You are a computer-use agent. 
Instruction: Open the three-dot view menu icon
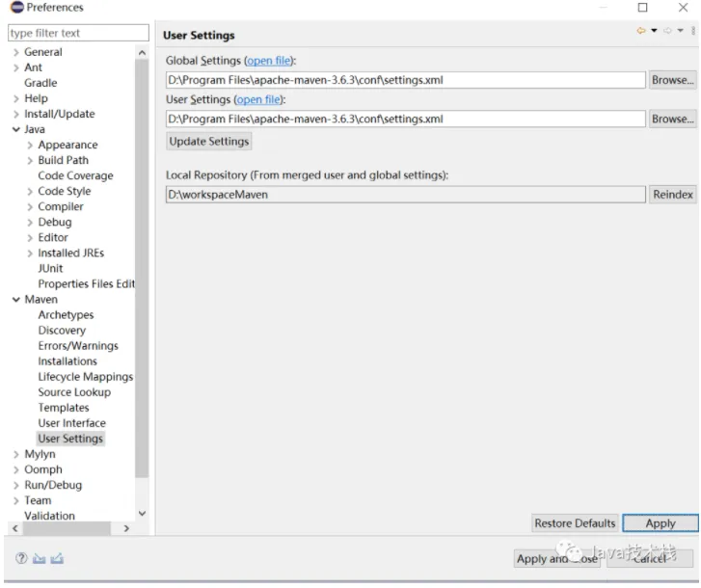tap(692, 31)
